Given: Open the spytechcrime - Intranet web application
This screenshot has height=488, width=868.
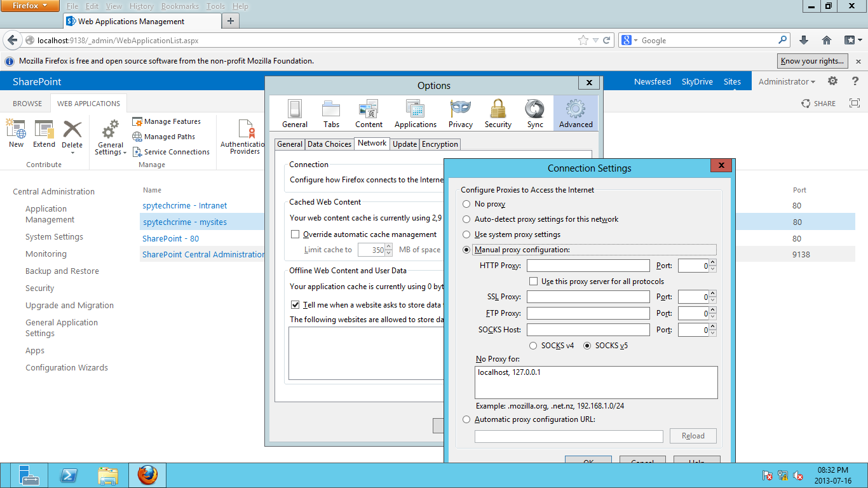Looking at the screenshot, I should (x=185, y=205).
